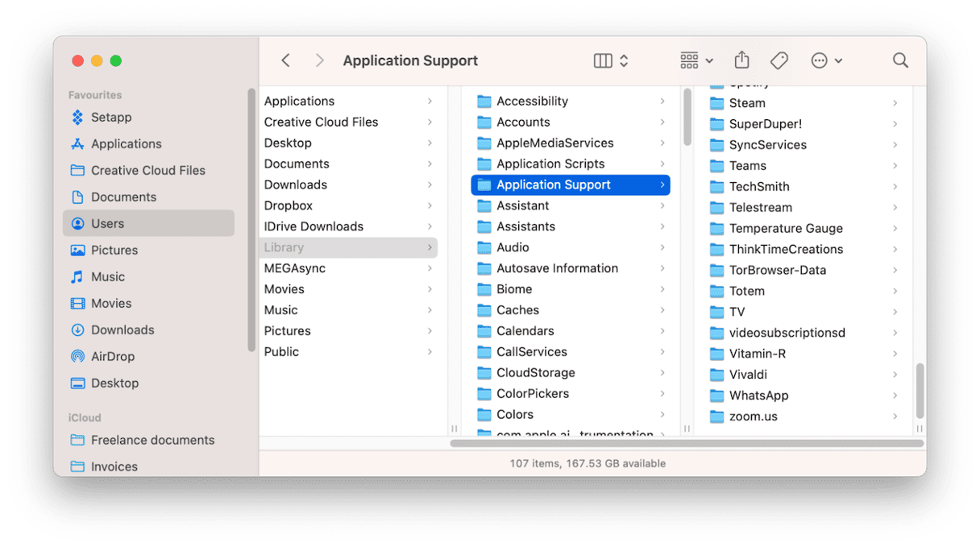
Task: Click the Tags toolbar icon
Action: point(779,60)
